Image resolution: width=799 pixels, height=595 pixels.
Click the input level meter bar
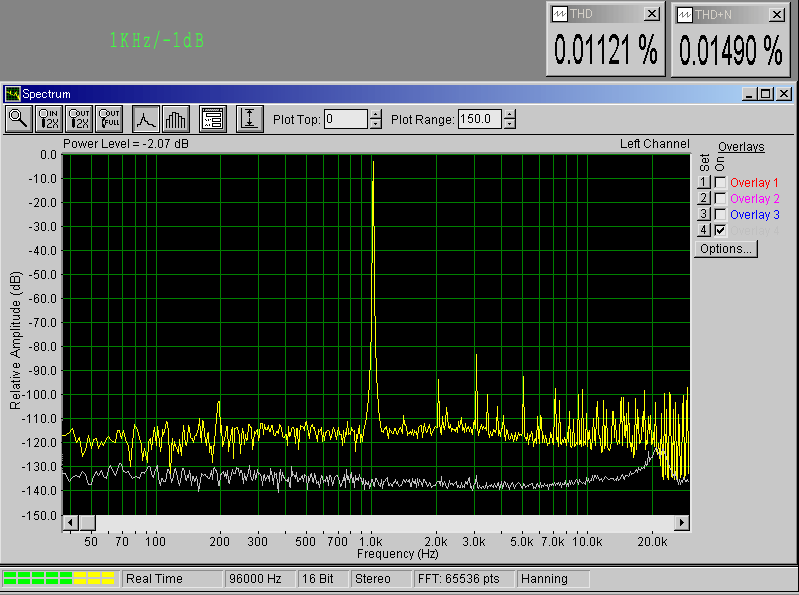[x=59, y=578]
